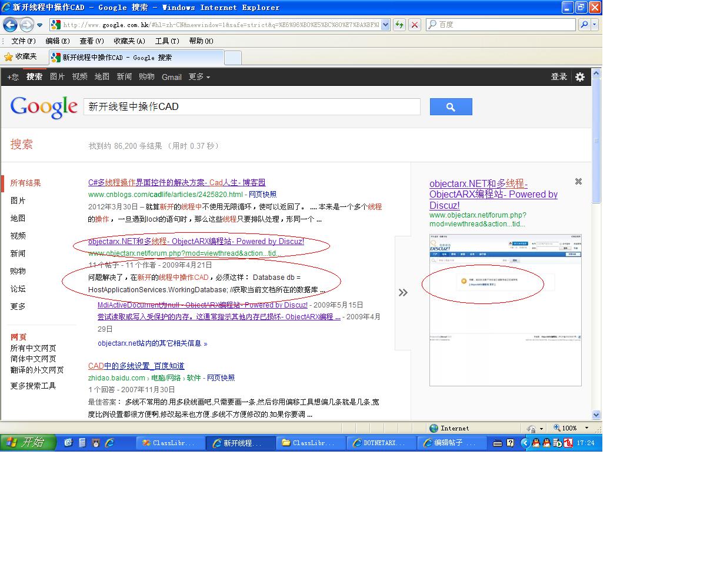Viewport: 710px width, 588px height.
Task: Launch Internet Explorer from quick launch
Action: tap(110, 443)
